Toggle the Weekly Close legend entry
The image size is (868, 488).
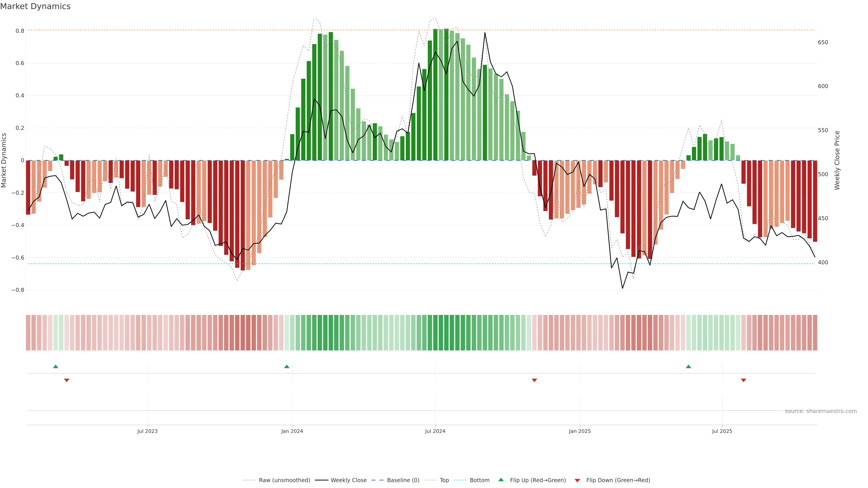348,480
